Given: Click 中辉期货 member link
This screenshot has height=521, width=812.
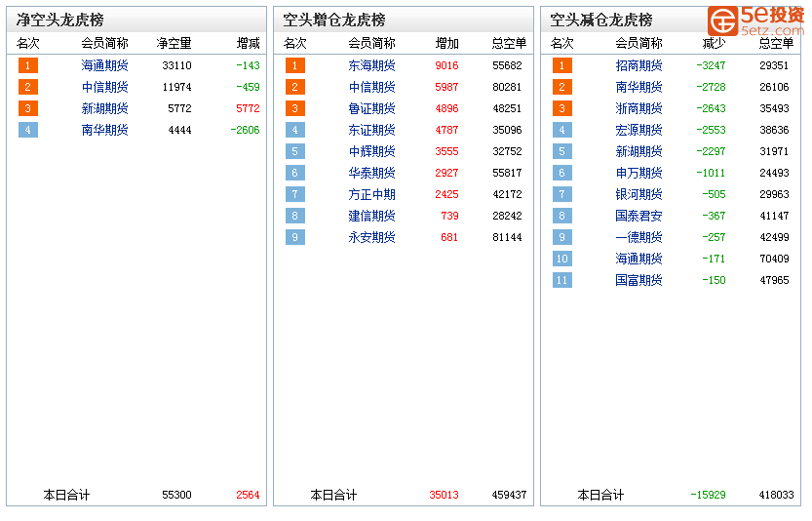Looking at the screenshot, I should [x=371, y=151].
